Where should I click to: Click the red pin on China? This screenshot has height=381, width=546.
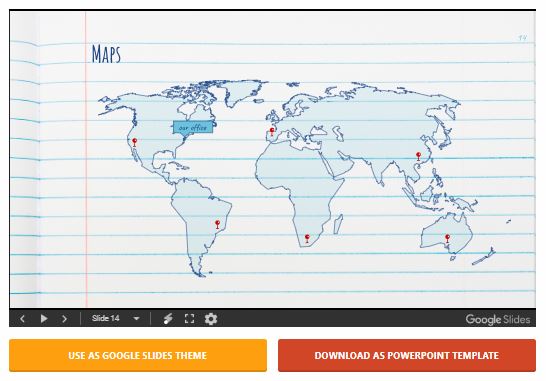[x=419, y=156]
